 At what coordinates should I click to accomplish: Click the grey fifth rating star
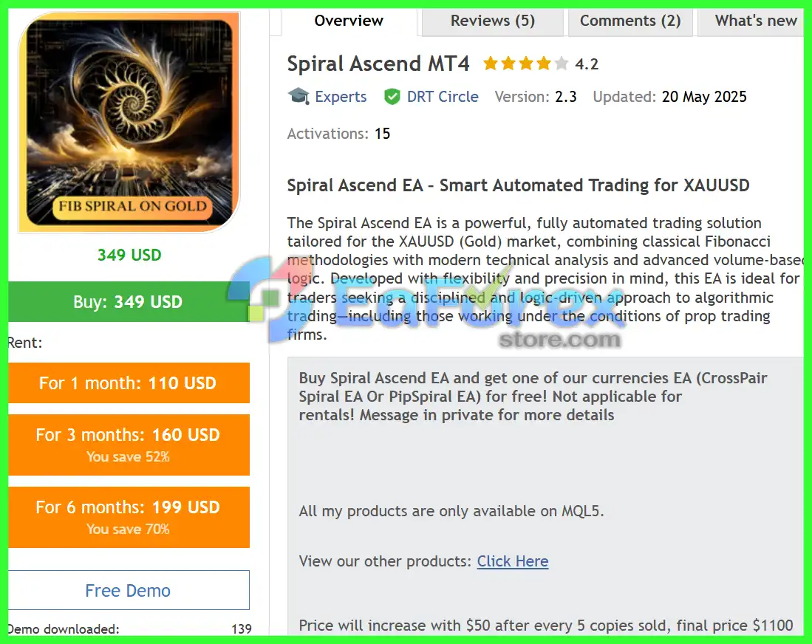[x=561, y=64]
